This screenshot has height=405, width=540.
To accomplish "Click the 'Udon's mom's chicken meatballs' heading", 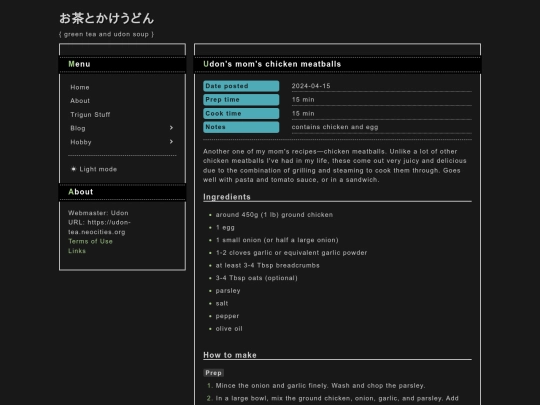I will tap(272, 64).
